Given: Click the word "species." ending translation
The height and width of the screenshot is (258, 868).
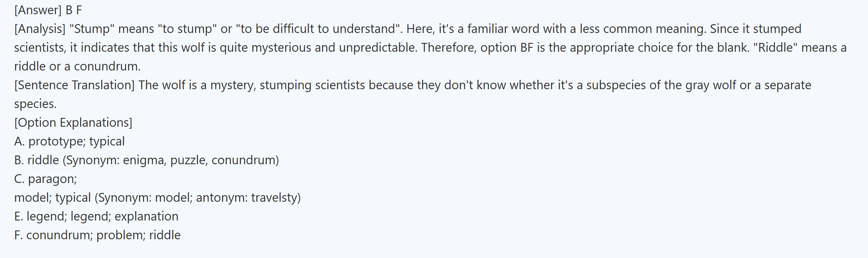Looking at the screenshot, I should 35,104.
